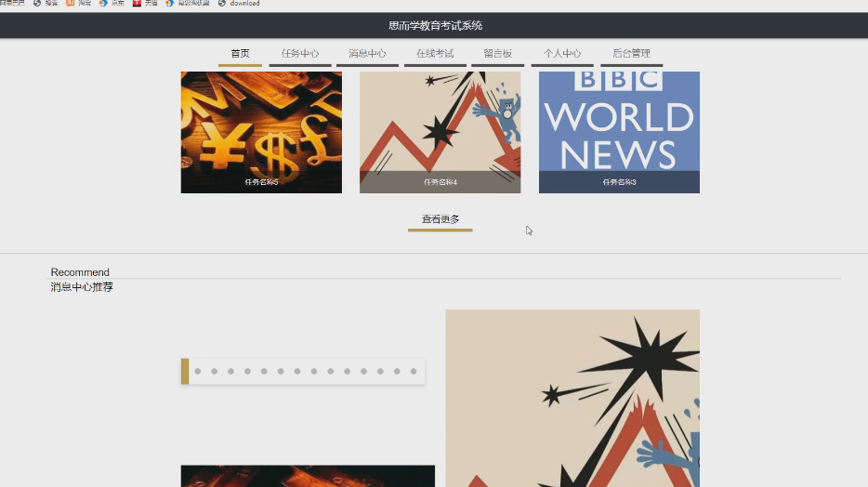The height and width of the screenshot is (487, 868).
Task: Go to the 消息中心 tab
Action: (x=368, y=54)
